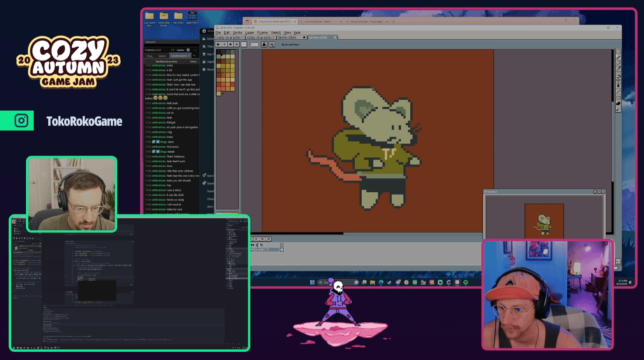This screenshot has height=360, width=644.
Task: Select the Line tool in Aseprite toolbox
Action: point(618,91)
